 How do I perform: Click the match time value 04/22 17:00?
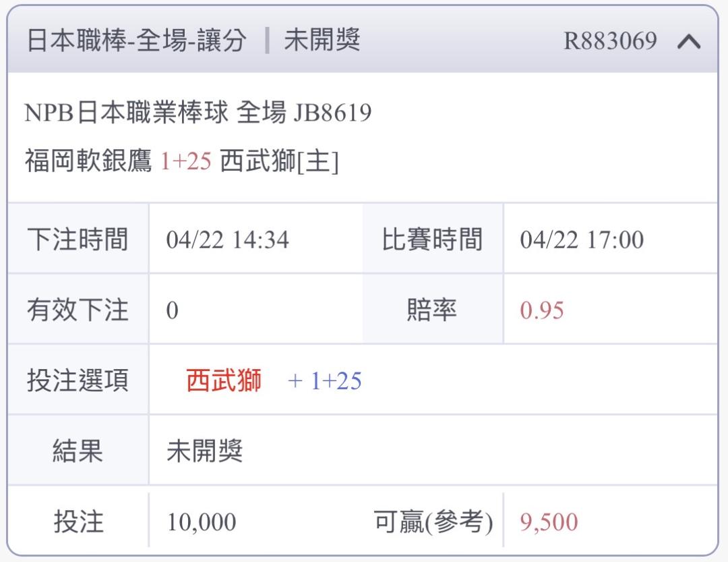coord(581,240)
